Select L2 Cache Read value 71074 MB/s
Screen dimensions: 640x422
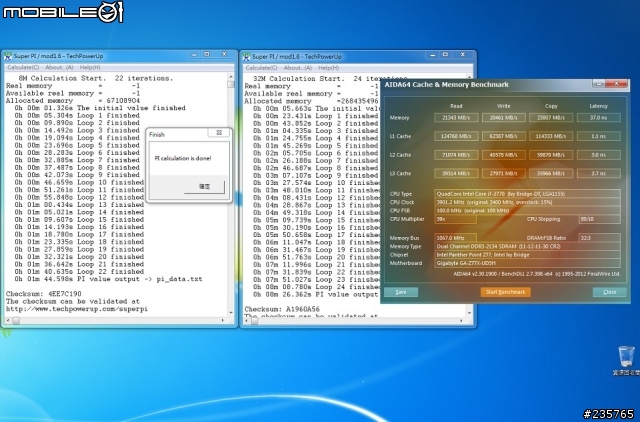[x=456, y=155]
